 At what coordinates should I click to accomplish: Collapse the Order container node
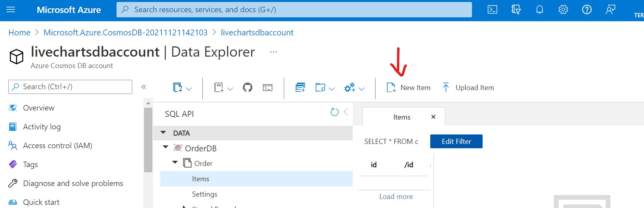175,162
